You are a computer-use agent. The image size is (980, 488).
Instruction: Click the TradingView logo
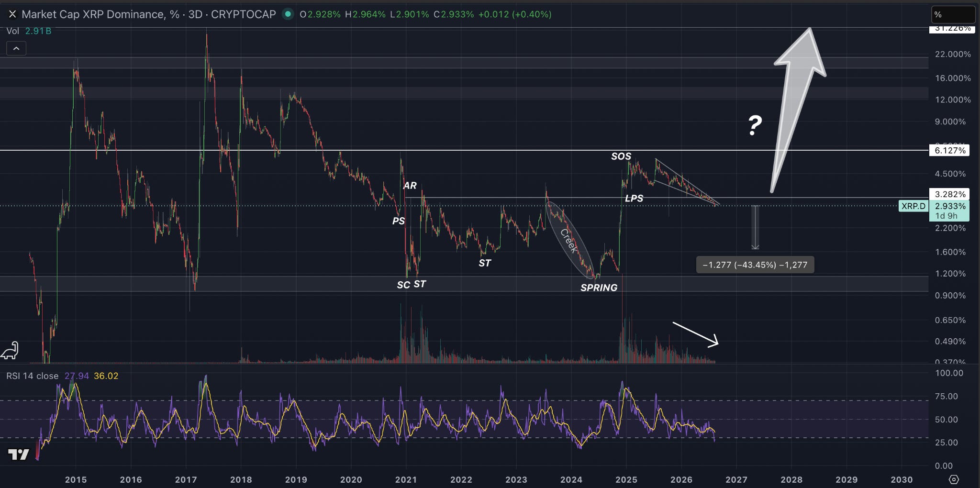[x=19, y=455]
